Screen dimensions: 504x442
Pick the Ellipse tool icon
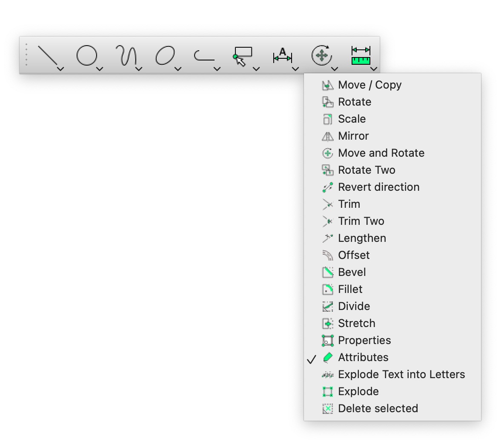coord(165,55)
